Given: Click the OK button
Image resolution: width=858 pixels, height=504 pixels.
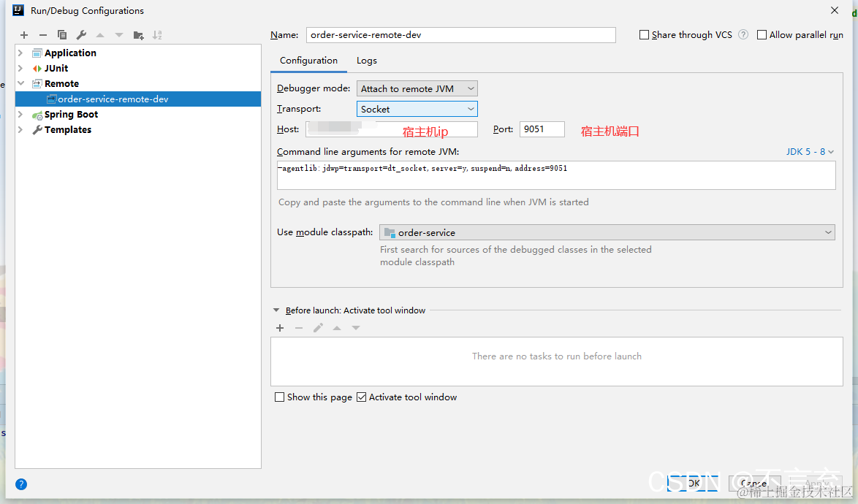Looking at the screenshot, I should [693, 484].
